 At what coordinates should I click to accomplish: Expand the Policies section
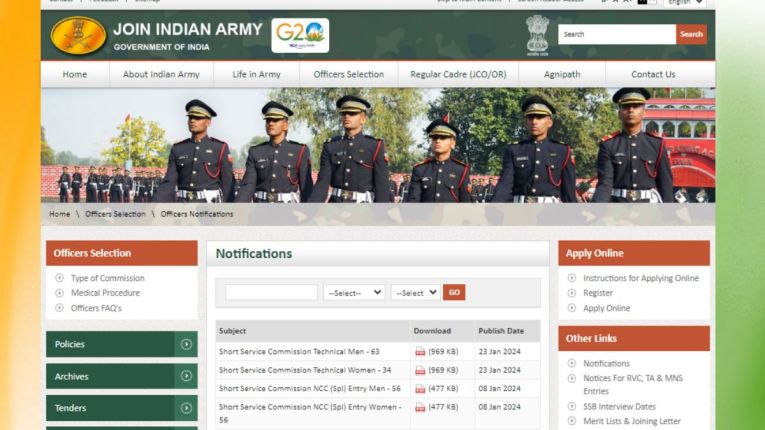tap(122, 344)
